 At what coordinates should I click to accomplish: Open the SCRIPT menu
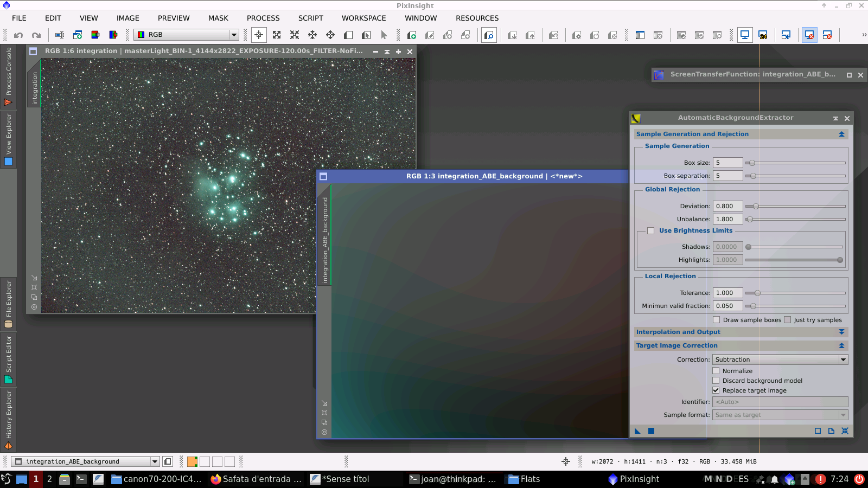(x=310, y=18)
